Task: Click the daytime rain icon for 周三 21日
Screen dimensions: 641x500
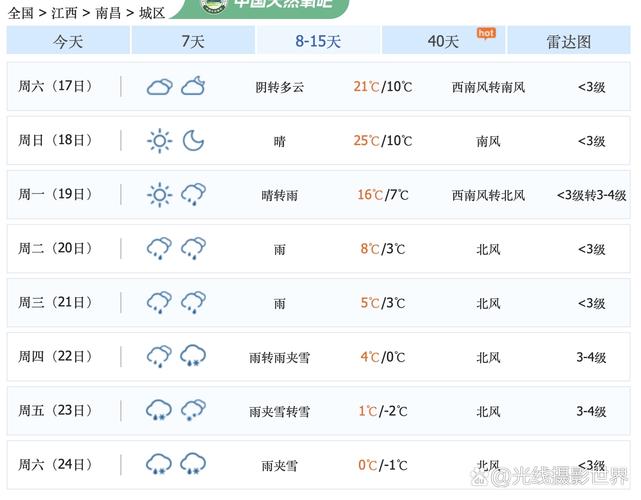Action: tap(159, 303)
